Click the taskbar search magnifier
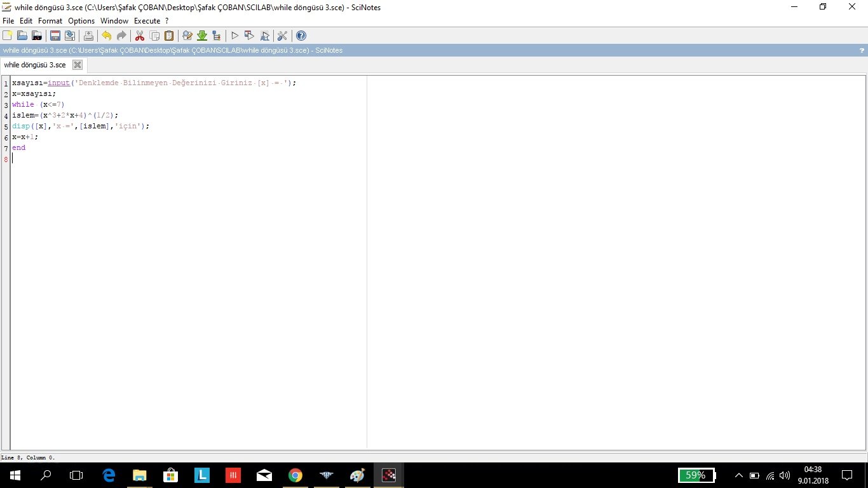This screenshot has height=488, width=868. pyautogui.click(x=46, y=475)
